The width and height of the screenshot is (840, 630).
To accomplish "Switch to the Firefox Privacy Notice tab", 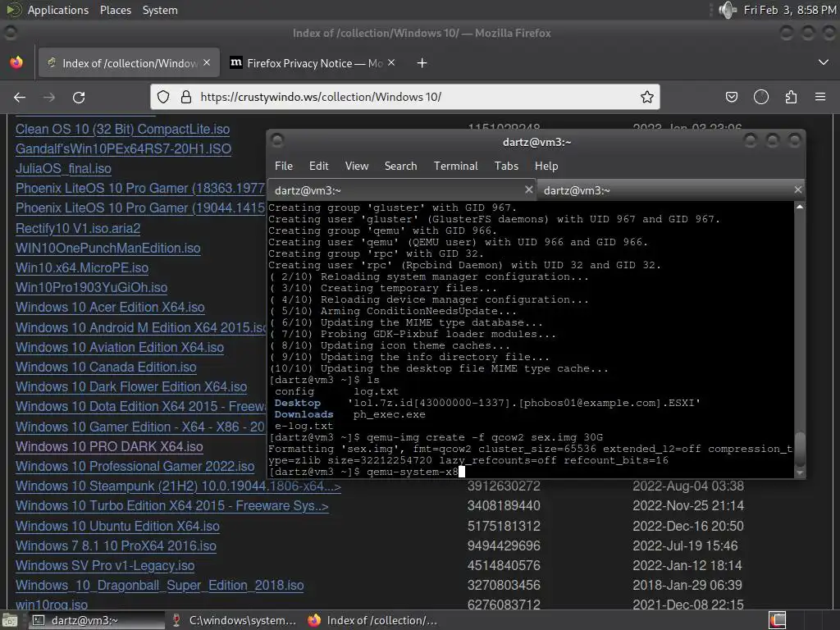I will [x=314, y=63].
